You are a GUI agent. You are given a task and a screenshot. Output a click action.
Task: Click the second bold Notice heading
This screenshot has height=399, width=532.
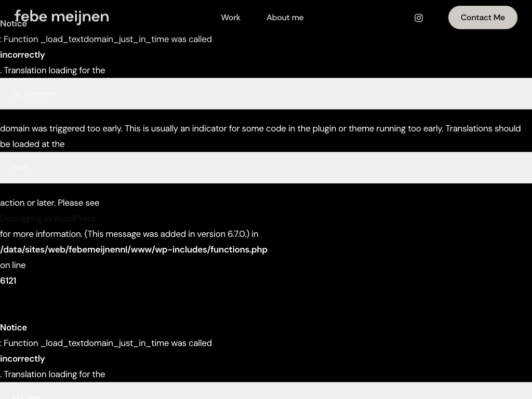tap(14, 327)
